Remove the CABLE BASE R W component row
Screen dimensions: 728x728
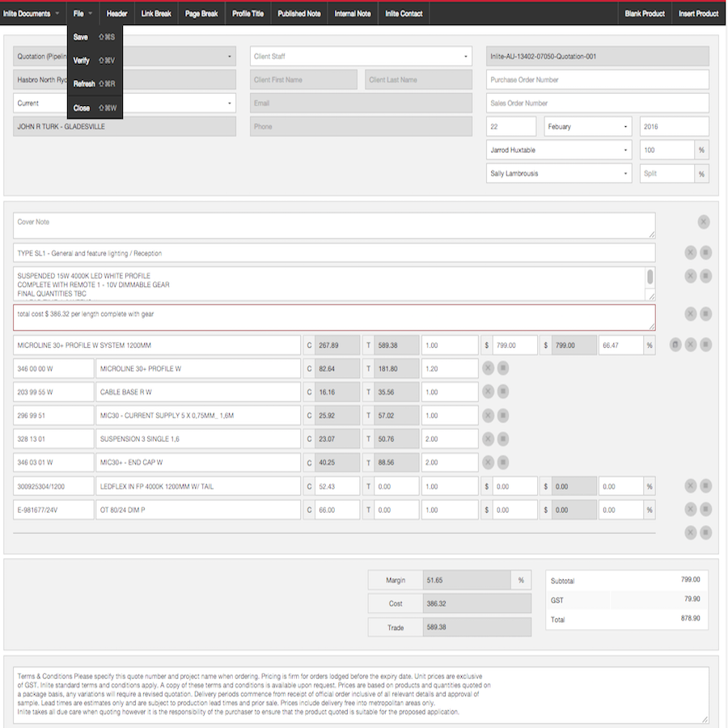pos(488,392)
